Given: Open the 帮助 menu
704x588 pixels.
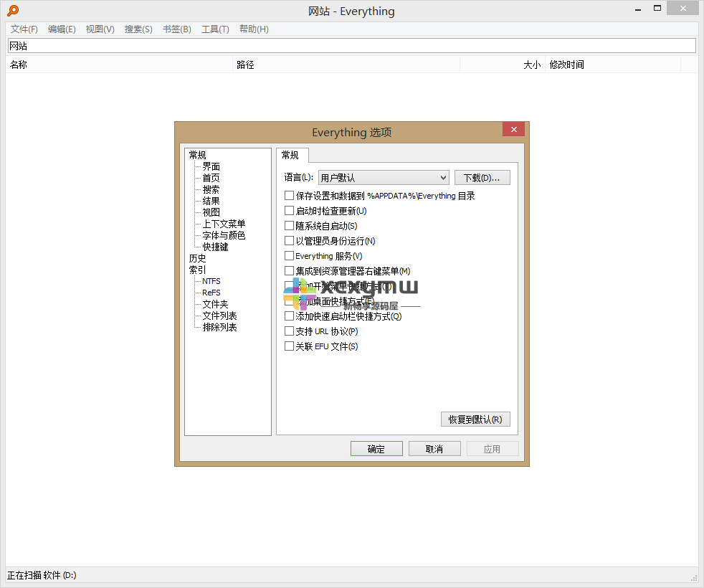Looking at the screenshot, I should pos(254,29).
